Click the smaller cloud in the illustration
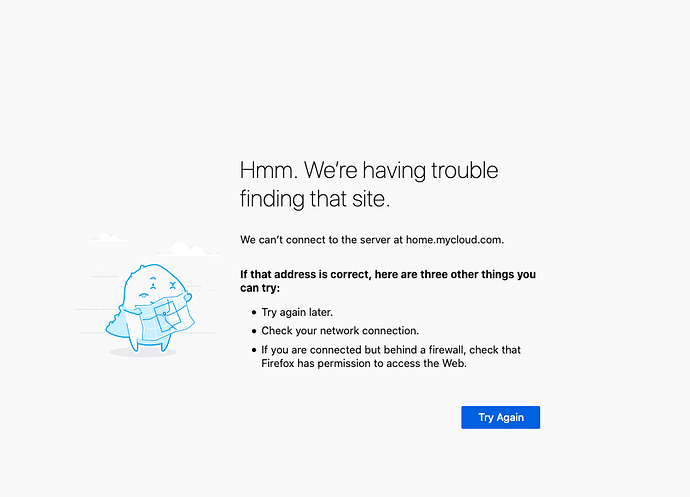690x497 pixels. 109,237
